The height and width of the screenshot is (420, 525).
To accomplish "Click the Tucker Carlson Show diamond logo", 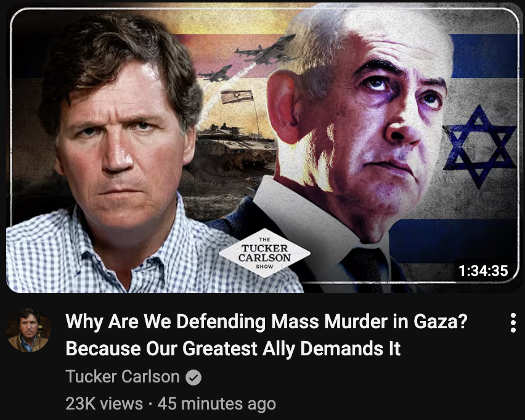I will (x=264, y=253).
